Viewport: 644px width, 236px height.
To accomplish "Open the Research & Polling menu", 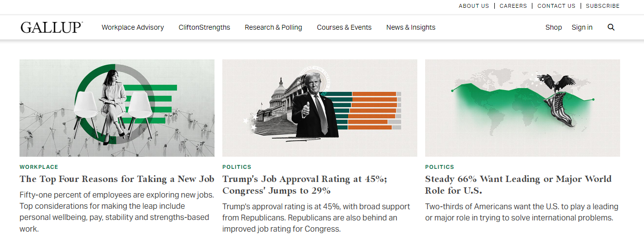I will pos(273,27).
